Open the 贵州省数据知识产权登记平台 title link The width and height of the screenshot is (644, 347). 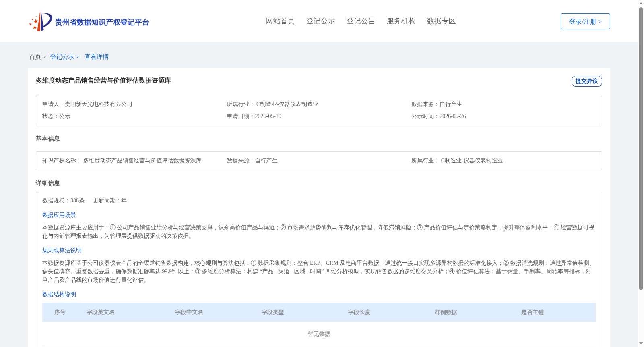click(102, 22)
